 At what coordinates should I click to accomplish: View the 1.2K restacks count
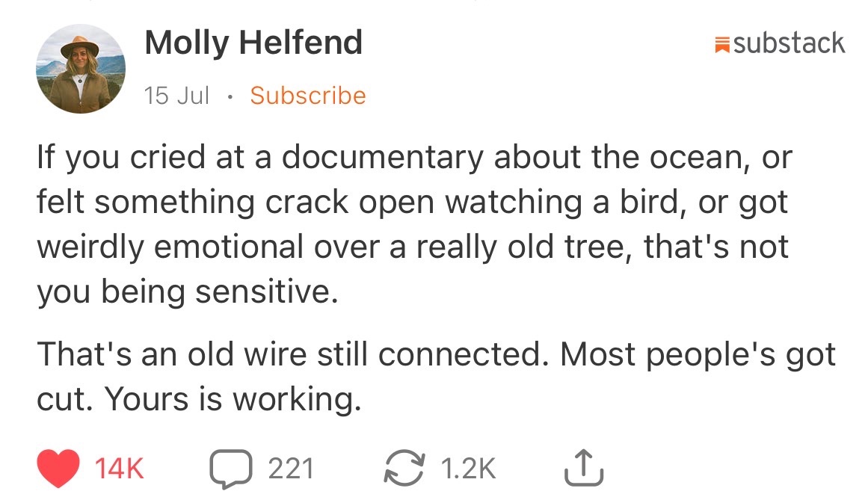(x=468, y=469)
